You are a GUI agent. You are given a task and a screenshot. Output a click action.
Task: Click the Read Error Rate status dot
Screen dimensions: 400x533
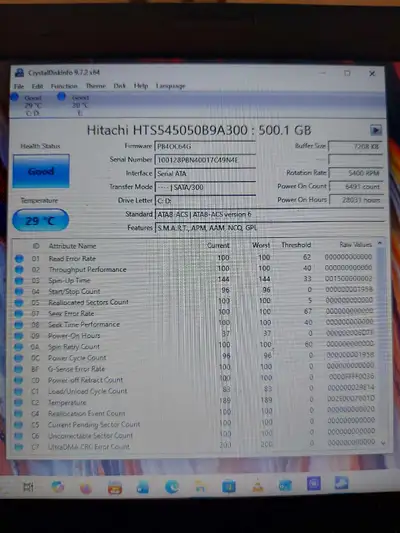point(19,259)
